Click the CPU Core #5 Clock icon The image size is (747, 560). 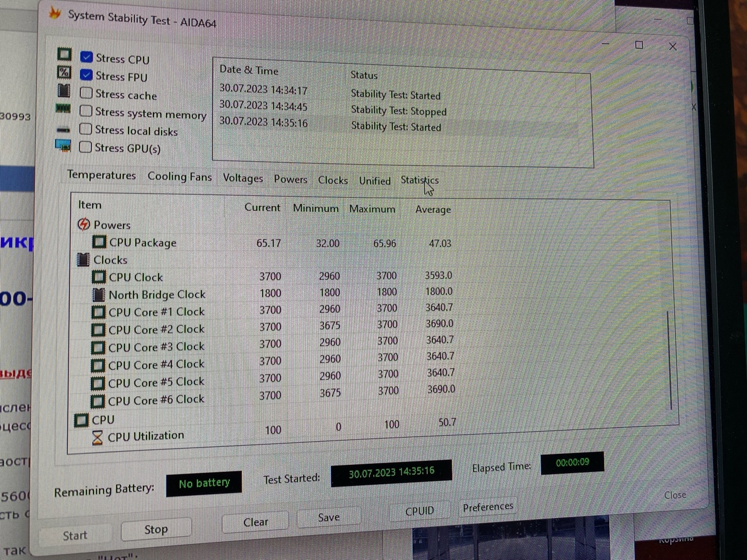click(x=98, y=383)
